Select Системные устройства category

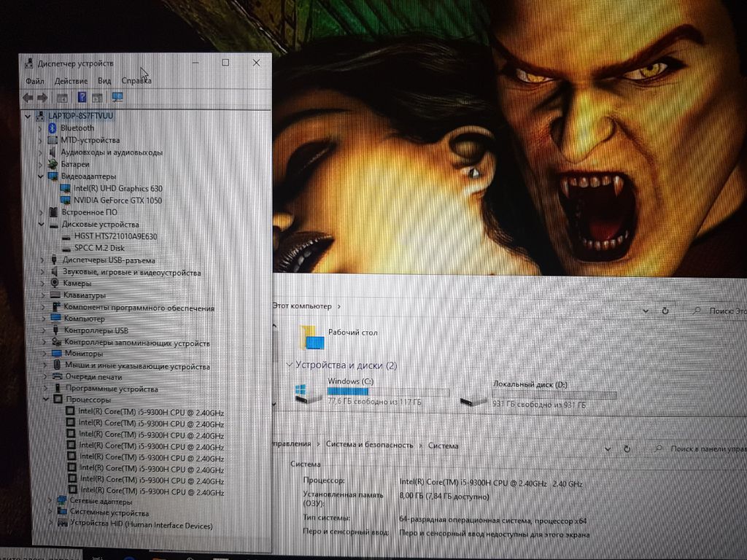(x=109, y=513)
